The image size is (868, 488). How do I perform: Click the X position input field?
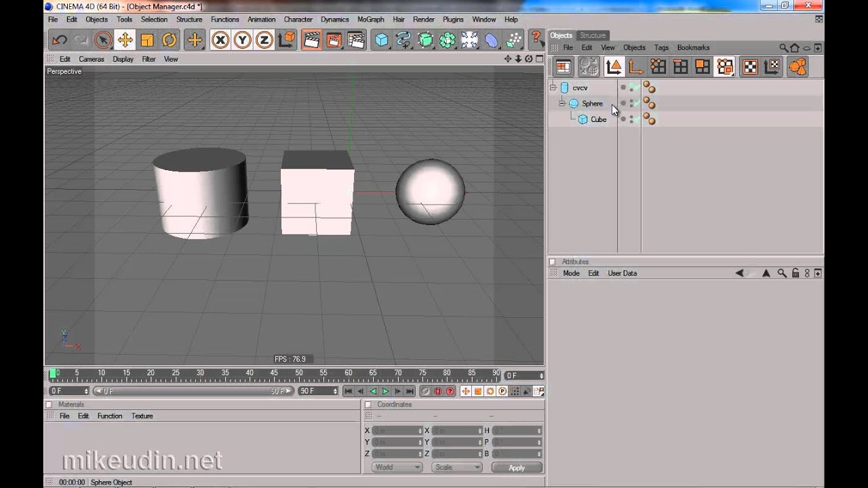(x=397, y=431)
